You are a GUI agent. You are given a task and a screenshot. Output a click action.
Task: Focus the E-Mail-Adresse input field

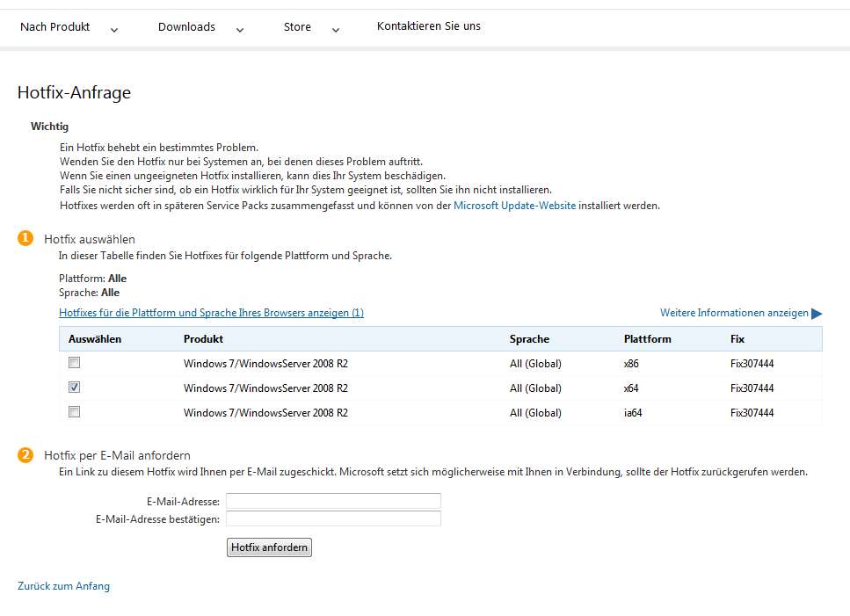coord(333,501)
